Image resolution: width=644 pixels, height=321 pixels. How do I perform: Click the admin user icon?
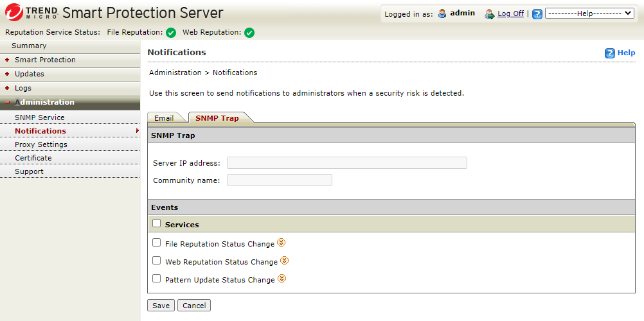(442, 13)
